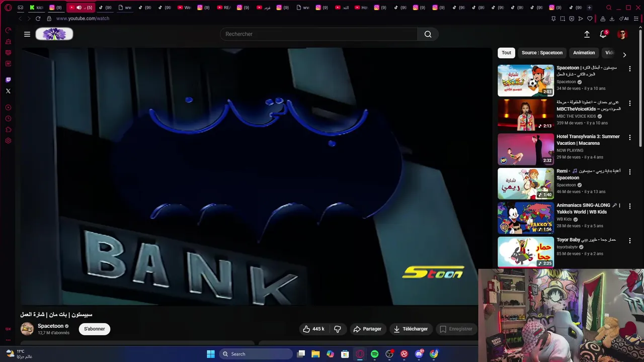
Task: Click the S'abonner subscribe button
Action: pos(94,329)
